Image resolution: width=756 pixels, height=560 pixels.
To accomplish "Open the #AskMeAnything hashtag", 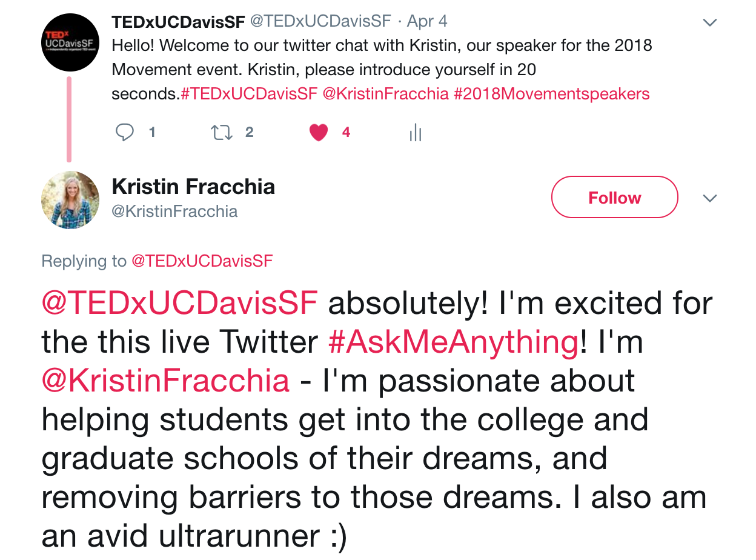I will click(x=454, y=343).
